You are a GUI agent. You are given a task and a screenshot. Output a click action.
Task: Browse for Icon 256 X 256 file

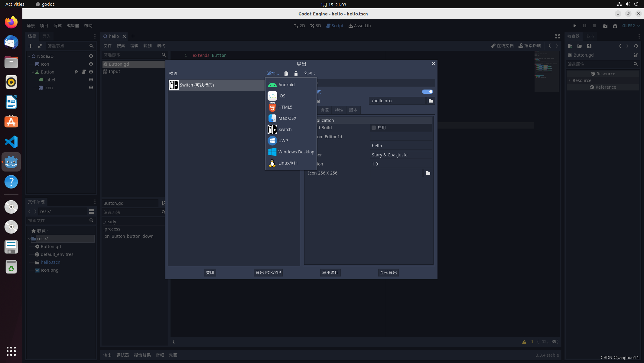tap(428, 173)
